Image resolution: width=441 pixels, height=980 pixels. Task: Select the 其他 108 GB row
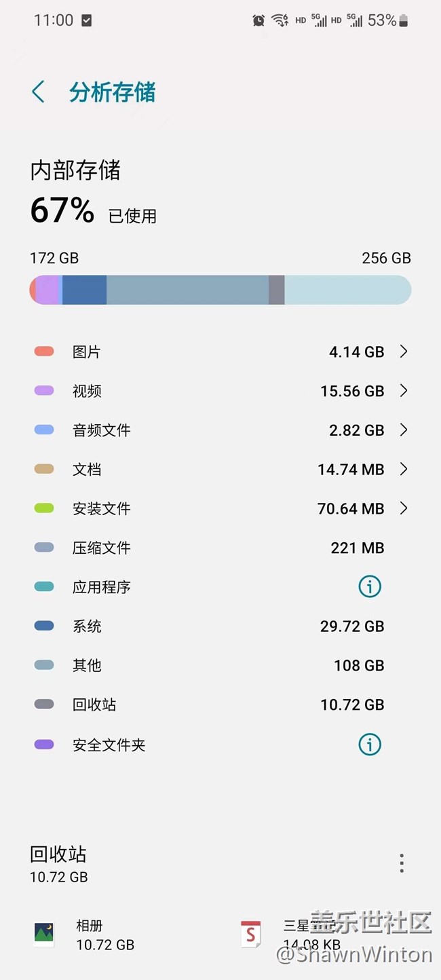(x=220, y=666)
